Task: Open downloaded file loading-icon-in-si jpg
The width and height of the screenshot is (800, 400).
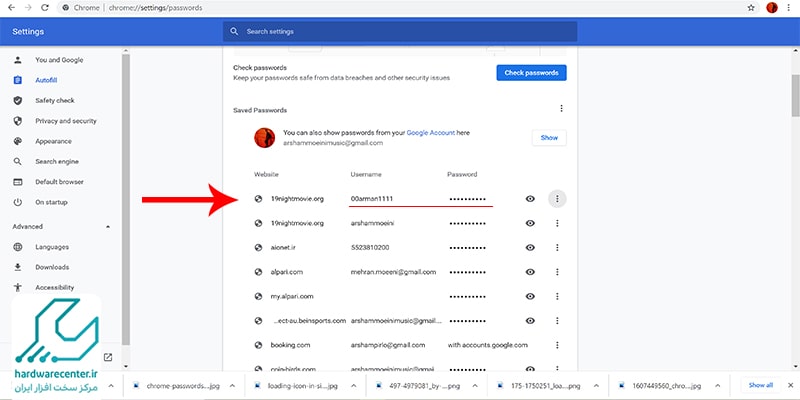Action: (x=302, y=386)
